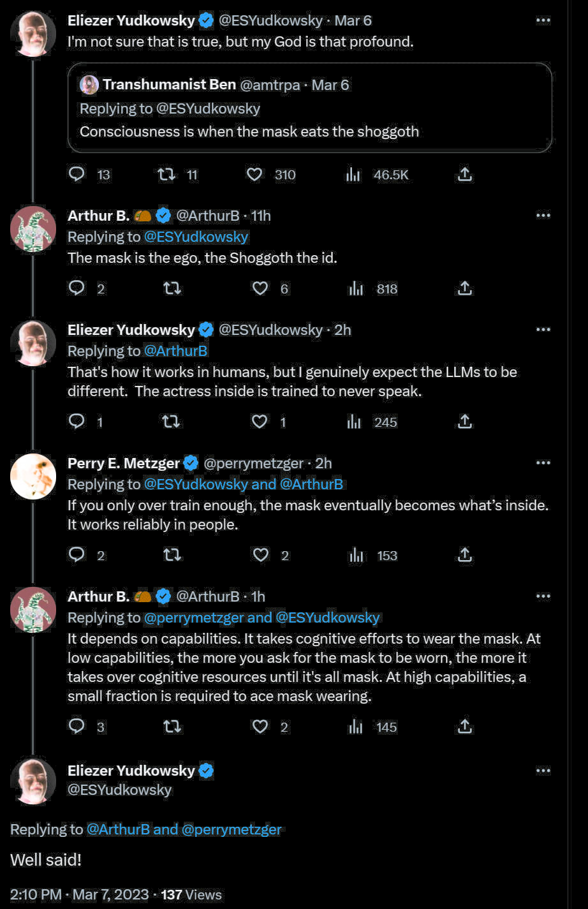Open Perry E. Metzger's profile avatar
This screenshot has width=588, height=909.
(x=33, y=476)
